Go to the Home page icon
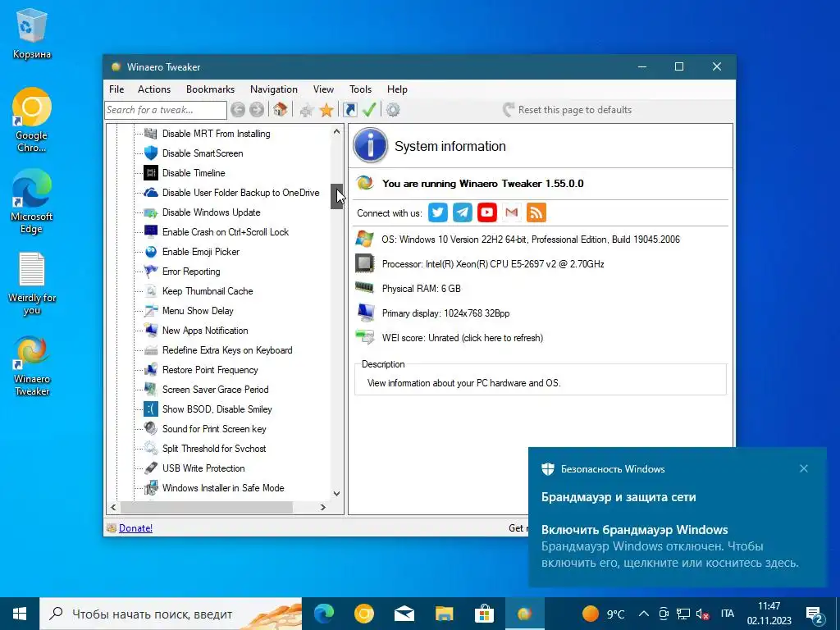The image size is (840, 630). (x=280, y=110)
